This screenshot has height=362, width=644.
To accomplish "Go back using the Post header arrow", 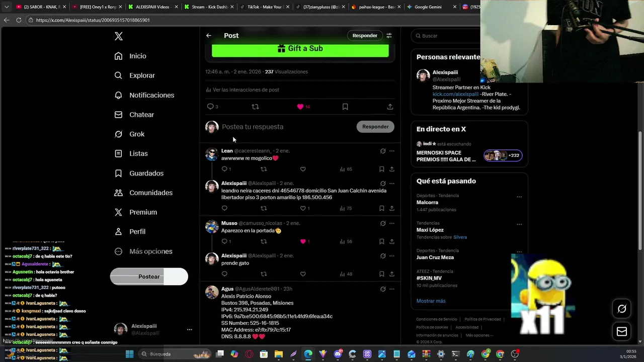I will [x=209, y=36].
